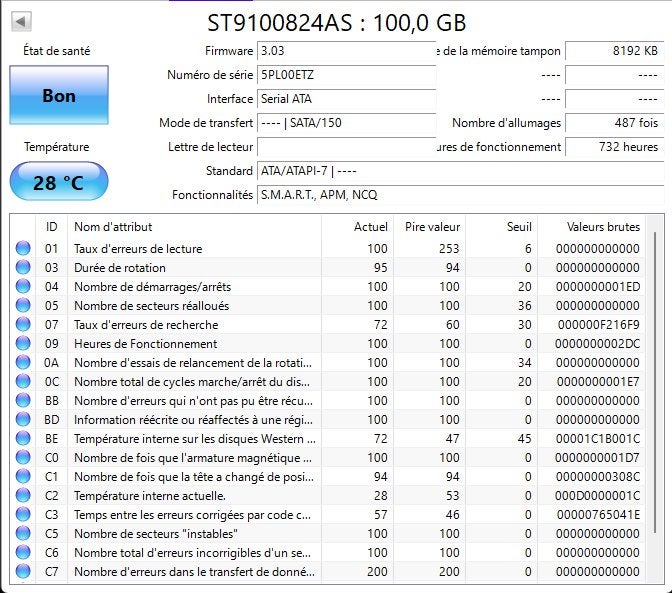
Task: Select the Taux d'erreurs de lecture row
Action: tap(328, 249)
